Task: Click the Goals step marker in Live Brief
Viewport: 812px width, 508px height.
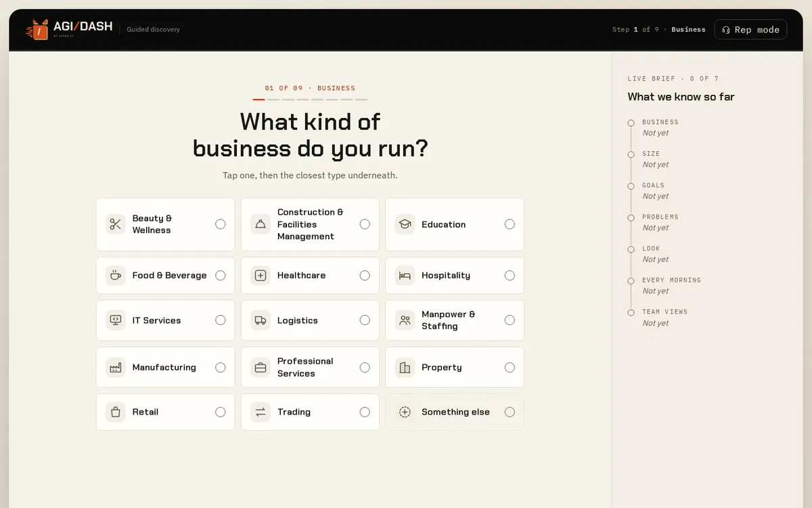Action: [631, 186]
